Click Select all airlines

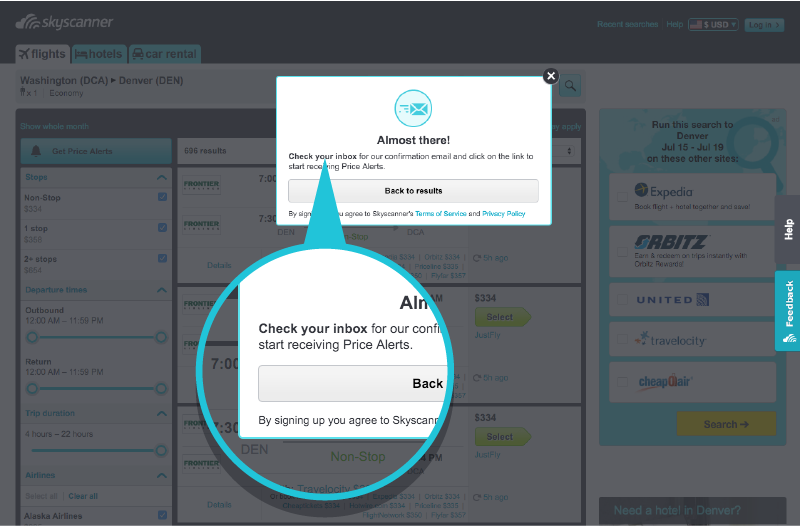(x=41, y=496)
